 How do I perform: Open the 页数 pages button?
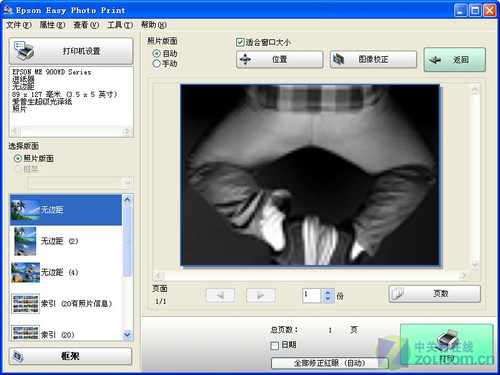[x=435, y=294]
